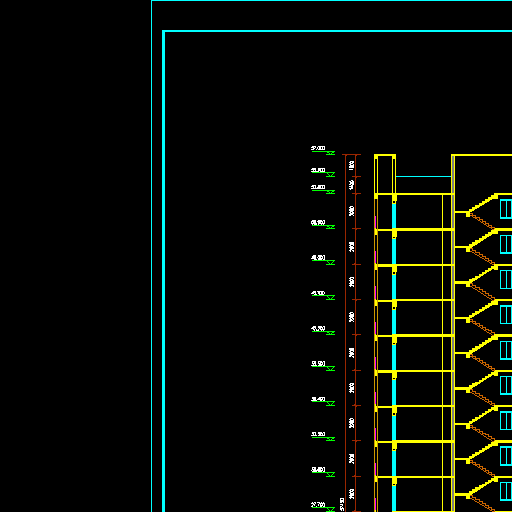Viewport: 512px width, 512px height.
Task: Click the topmost magenta segment on left wall
Action: [375, 222]
